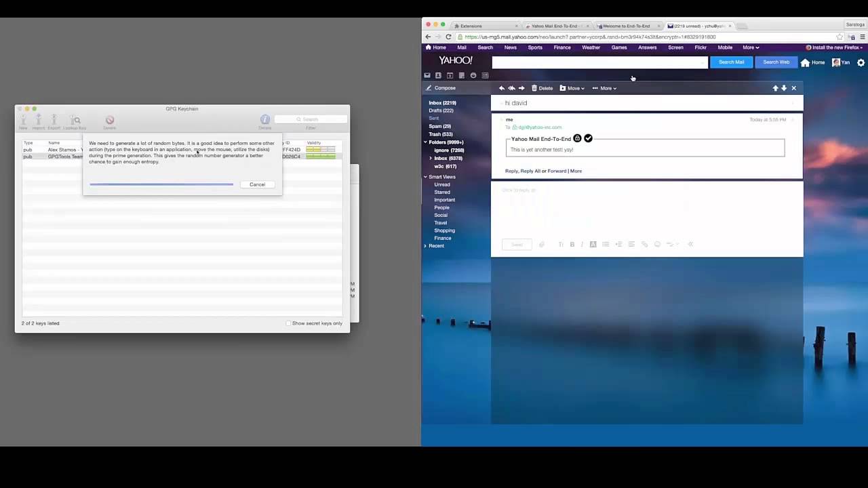Click the browser back arrow
The height and width of the screenshot is (488, 868).
coord(428,37)
